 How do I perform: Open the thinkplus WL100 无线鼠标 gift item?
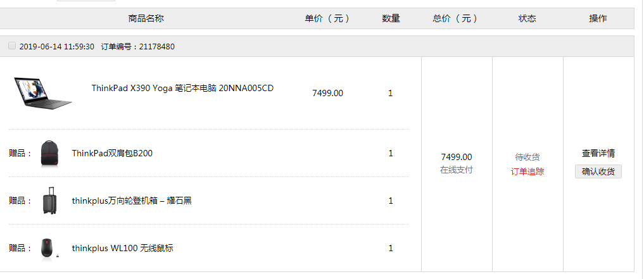pyautogui.click(x=122, y=248)
